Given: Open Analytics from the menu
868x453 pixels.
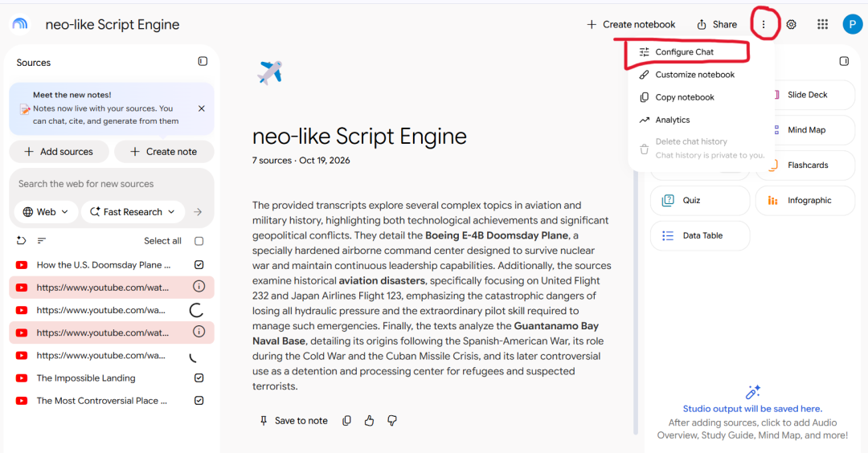Looking at the screenshot, I should (672, 120).
